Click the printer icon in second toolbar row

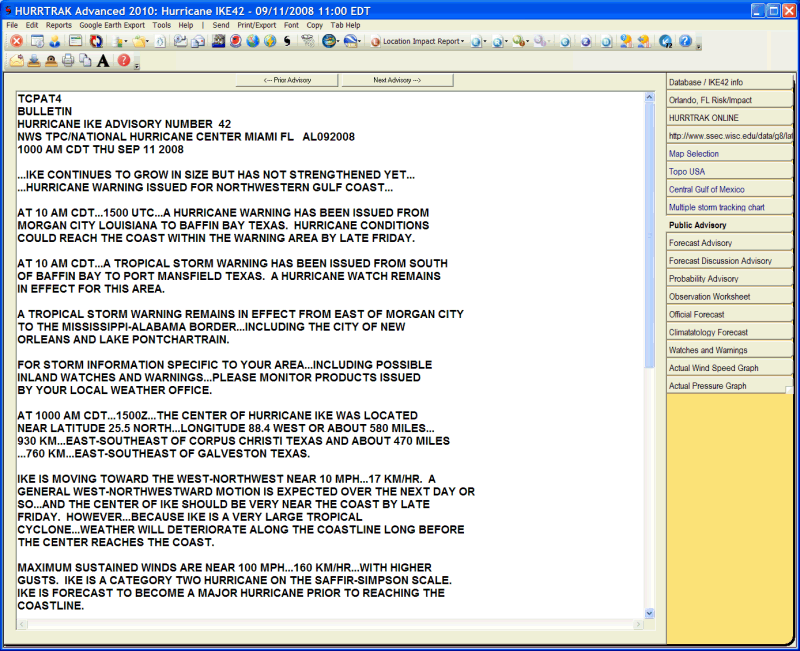(x=68, y=61)
